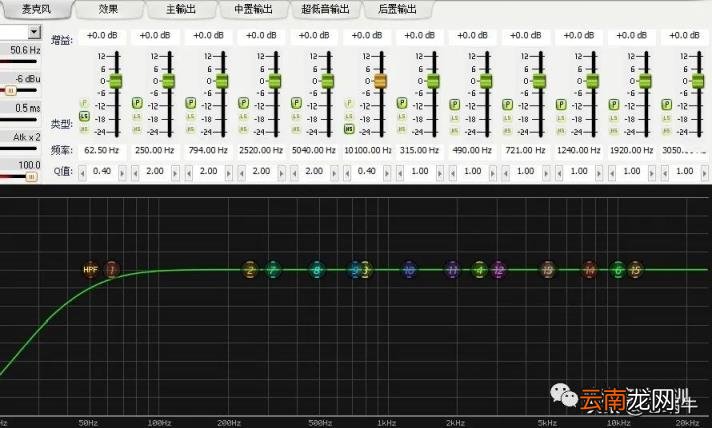
Task: Select EQ band node 12 on the graph
Action: tap(499, 270)
